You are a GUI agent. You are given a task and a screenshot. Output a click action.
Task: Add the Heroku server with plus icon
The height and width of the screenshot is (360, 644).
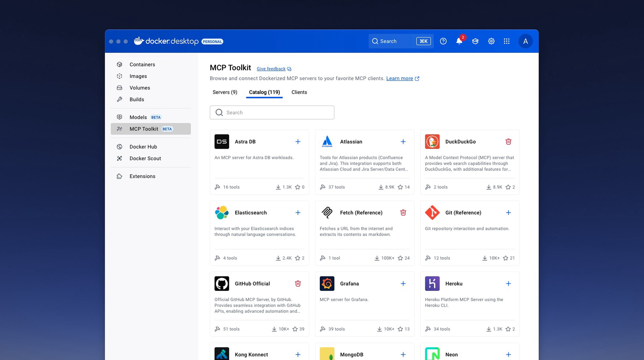click(508, 284)
